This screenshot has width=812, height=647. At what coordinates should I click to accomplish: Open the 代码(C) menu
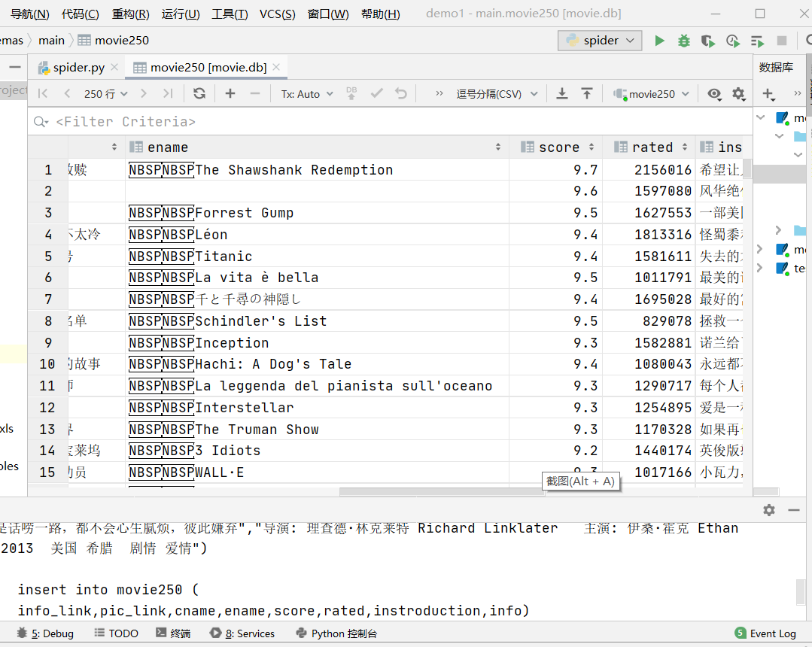tap(81, 14)
